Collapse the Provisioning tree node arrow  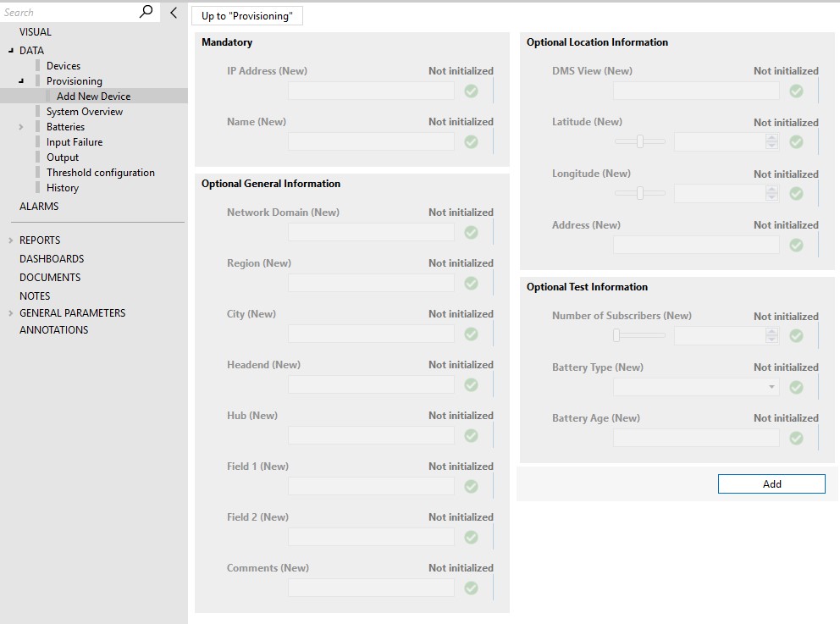click(21, 81)
